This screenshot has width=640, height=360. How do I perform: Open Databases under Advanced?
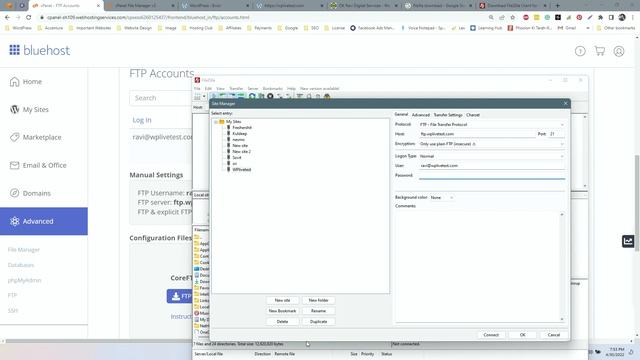click(x=21, y=265)
